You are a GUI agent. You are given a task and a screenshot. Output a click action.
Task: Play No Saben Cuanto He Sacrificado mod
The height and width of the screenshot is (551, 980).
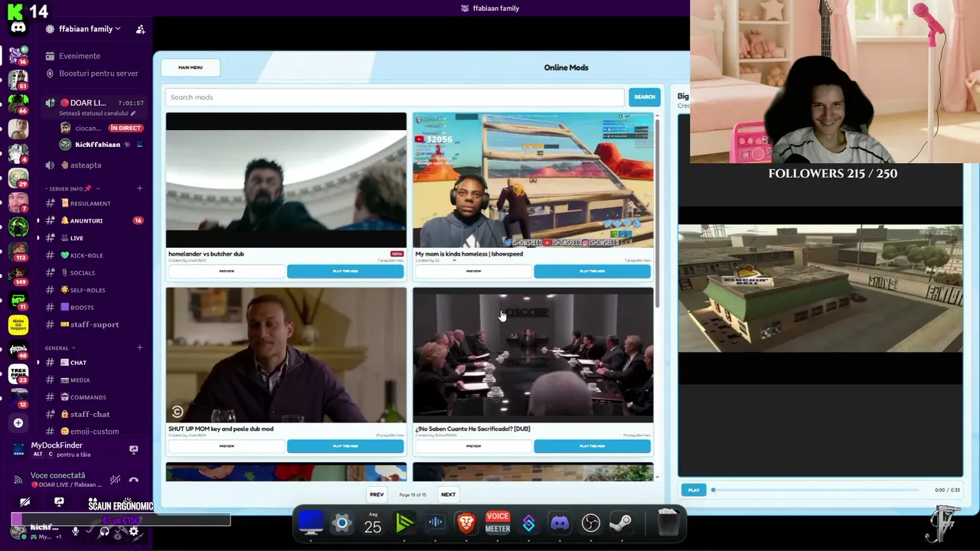[593, 446]
